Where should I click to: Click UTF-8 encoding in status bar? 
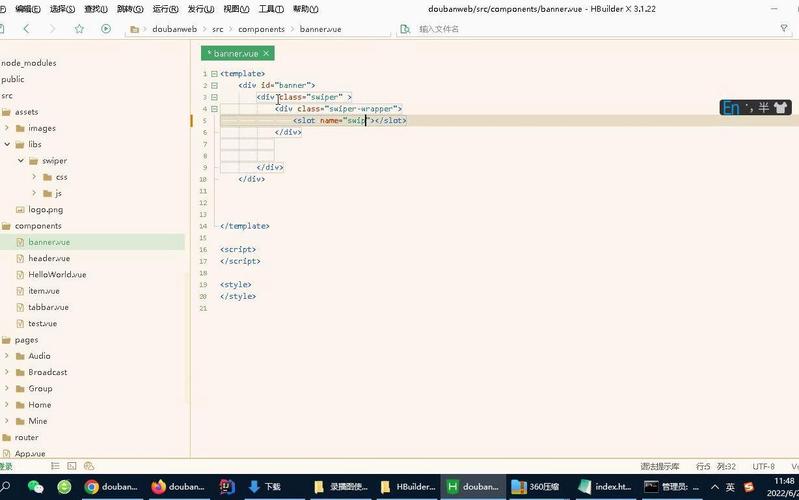point(763,466)
